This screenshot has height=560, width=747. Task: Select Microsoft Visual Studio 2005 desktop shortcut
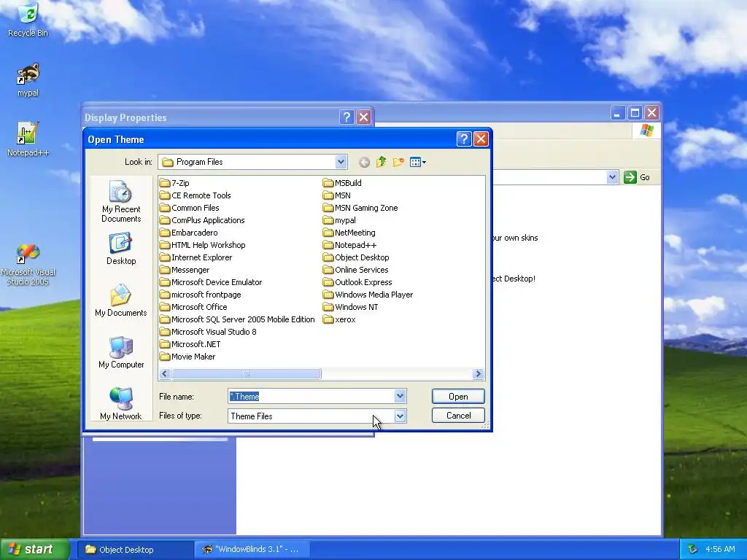click(x=28, y=264)
